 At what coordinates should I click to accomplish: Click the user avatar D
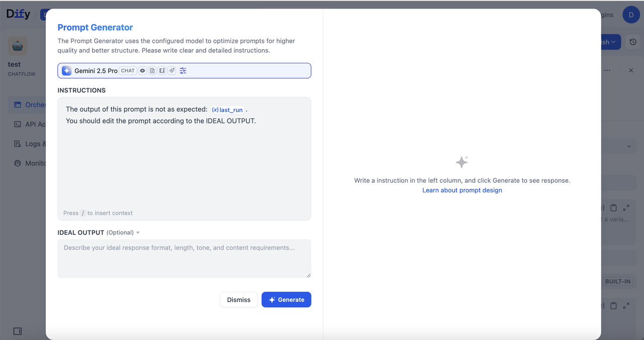631,15
